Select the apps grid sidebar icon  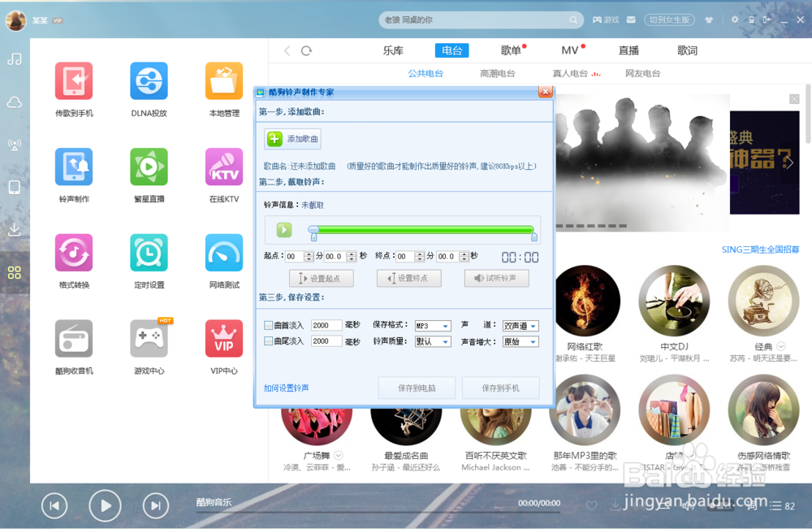[x=15, y=272]
